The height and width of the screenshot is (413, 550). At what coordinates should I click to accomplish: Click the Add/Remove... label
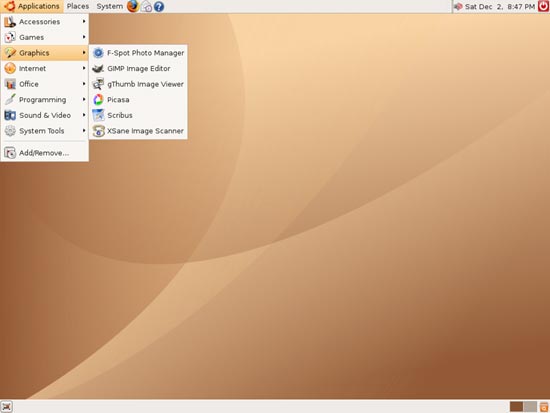[44, 153]
